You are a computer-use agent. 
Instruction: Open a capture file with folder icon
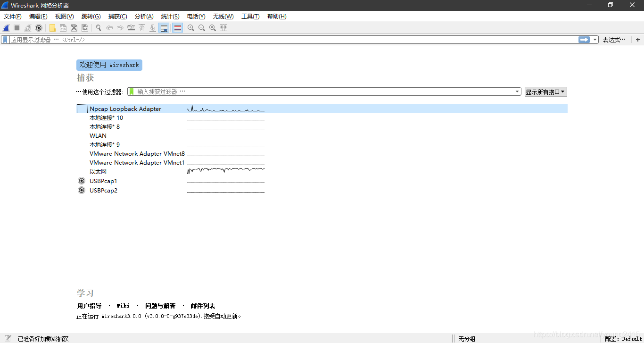pyautogui.click(x=52, y=28)
